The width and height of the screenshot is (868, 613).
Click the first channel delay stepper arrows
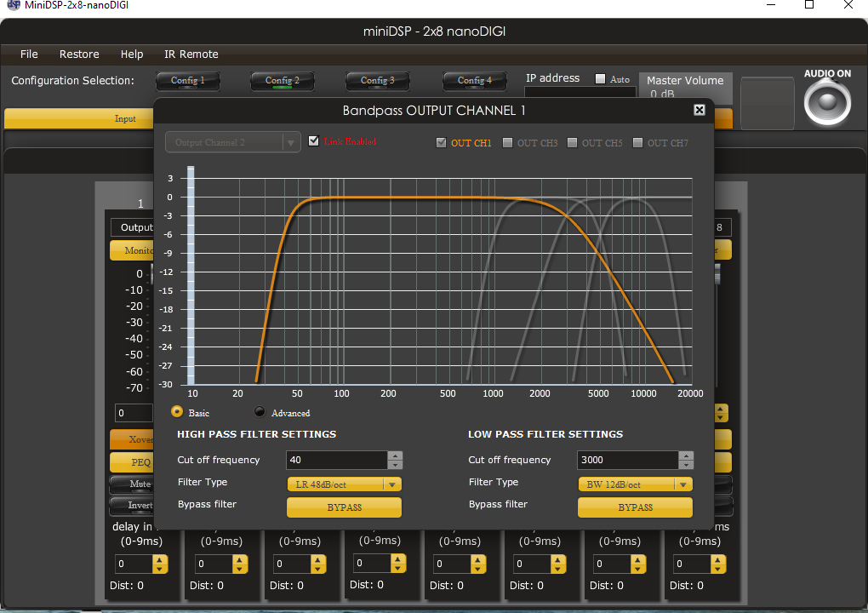(159, 564)
